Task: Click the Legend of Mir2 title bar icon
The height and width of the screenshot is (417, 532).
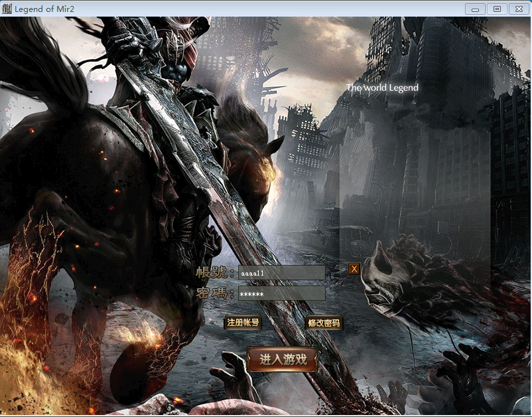Action: (x=7, y=9)
